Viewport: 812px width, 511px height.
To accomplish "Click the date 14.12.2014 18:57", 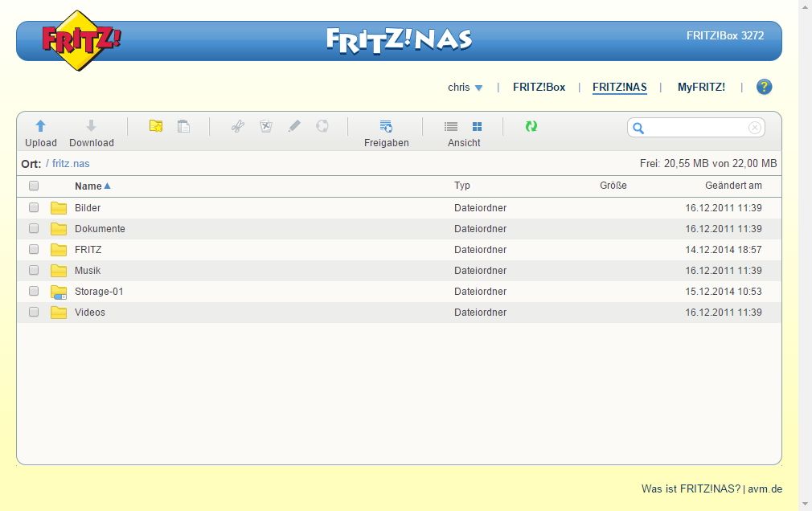I will tap(724, 250).
